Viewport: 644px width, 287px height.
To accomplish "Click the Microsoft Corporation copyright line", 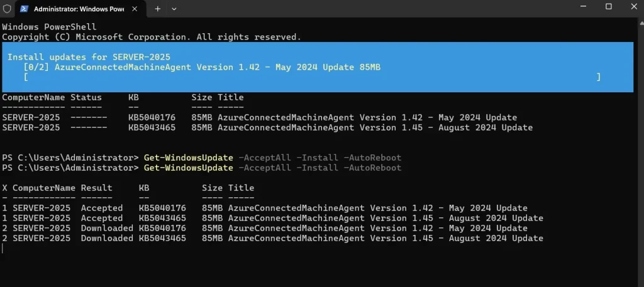I will point(152,37).
